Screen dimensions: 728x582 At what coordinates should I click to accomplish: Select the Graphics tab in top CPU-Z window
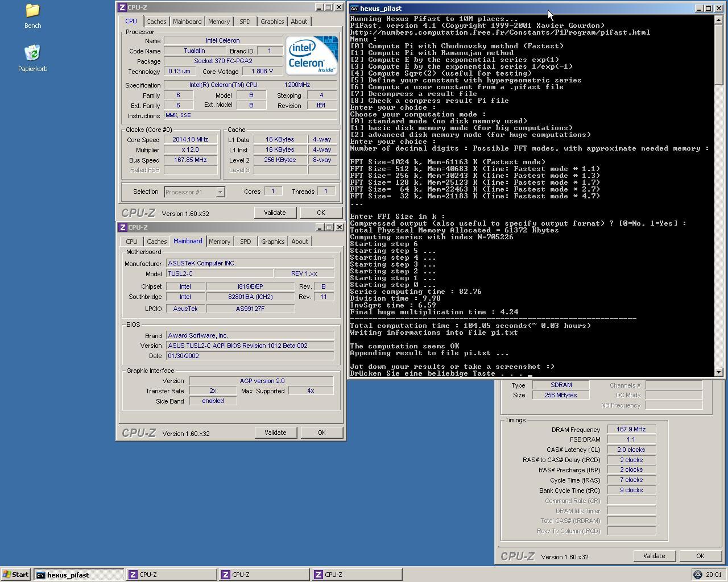click(272, 22)
